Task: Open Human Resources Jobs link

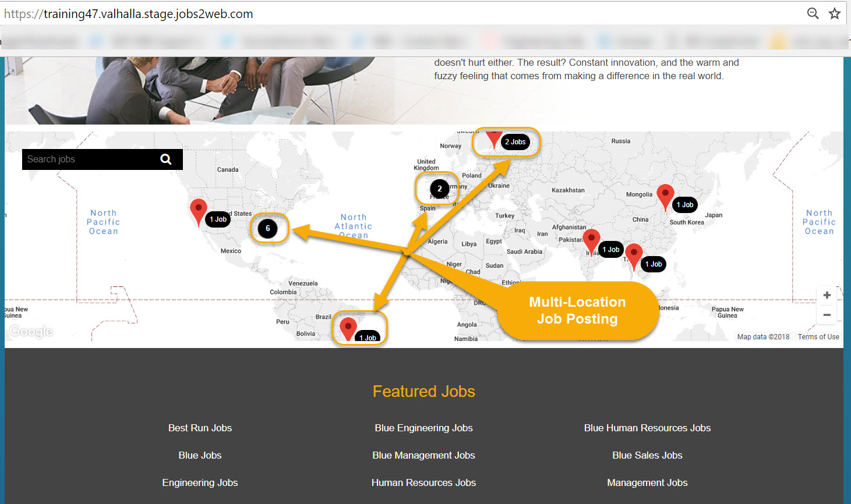Action: coord(423,482)
